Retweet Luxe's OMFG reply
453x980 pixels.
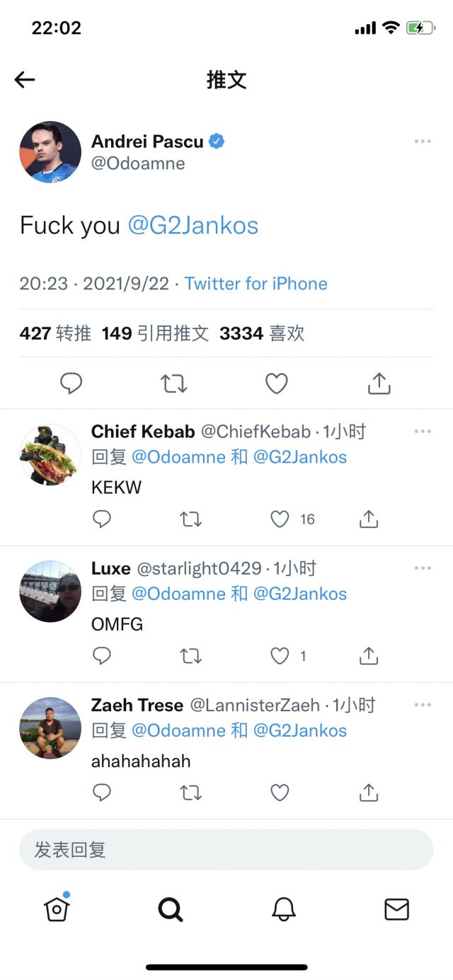pyautogui.click(x=190, y=657)
